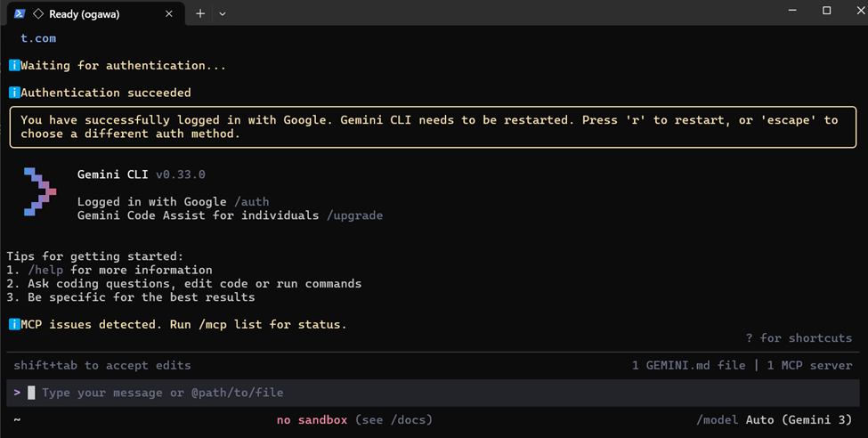Click the /model Auto (Gemini 3) indicator
868x438 pixels.
click(774, 419)
